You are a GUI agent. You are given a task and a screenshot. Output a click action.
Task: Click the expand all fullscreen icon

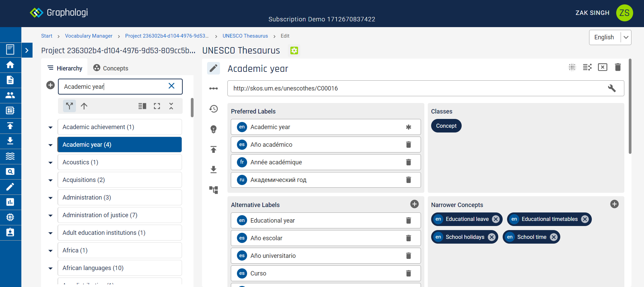(157, 106)
